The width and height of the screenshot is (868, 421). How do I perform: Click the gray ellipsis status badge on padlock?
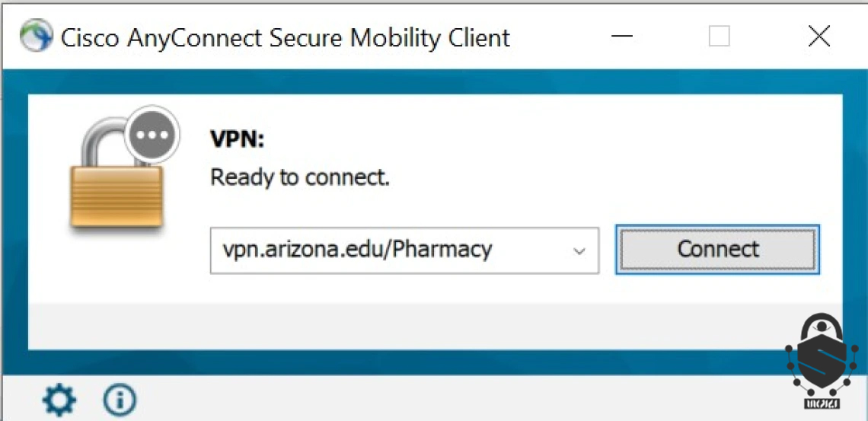click(x=152, y=135)
